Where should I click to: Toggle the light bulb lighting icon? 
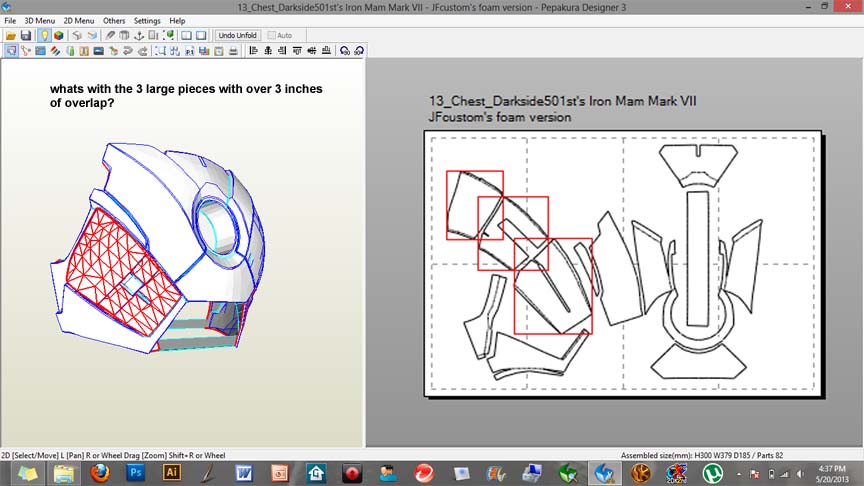click(44, 35)
